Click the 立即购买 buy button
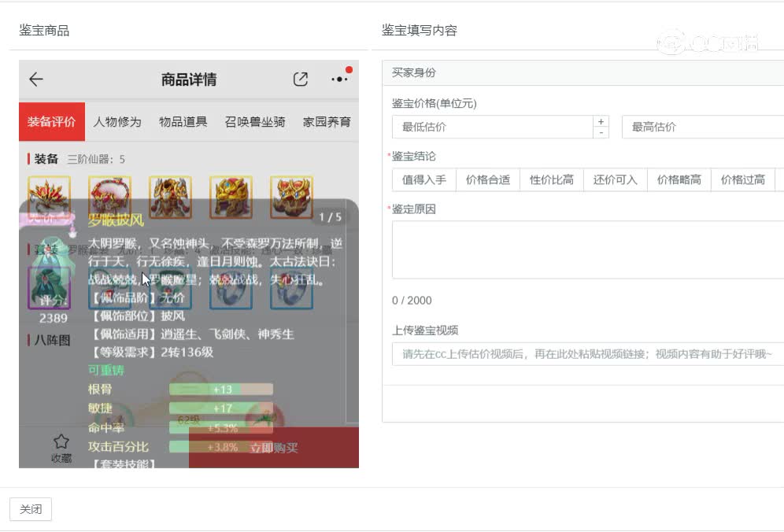This screenshot has height=532, width=784. click(x=274, y=448)
